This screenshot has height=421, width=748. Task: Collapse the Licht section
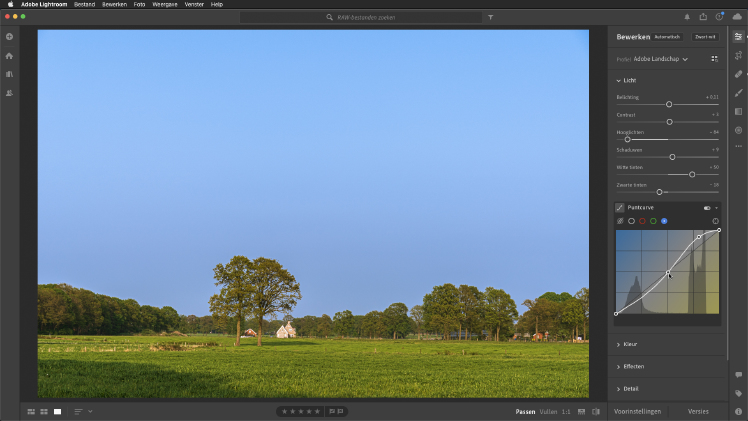pos(626,81)
